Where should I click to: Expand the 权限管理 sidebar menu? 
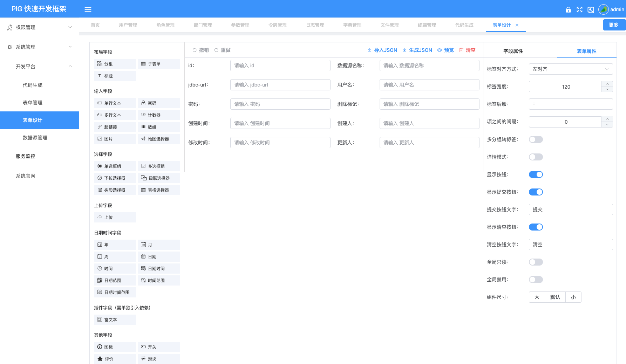(39, 27)
